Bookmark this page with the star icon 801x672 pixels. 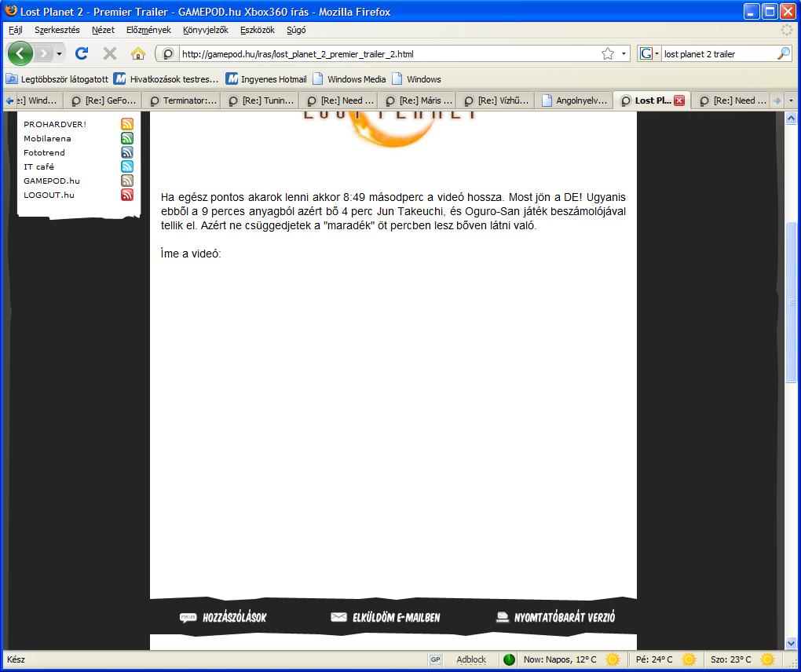607,53
